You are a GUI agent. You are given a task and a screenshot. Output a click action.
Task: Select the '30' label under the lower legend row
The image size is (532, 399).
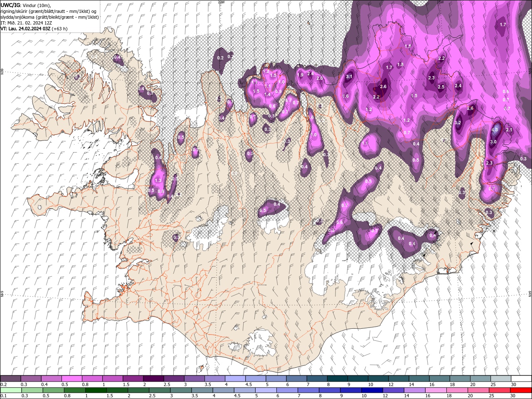tap(513, 396)
